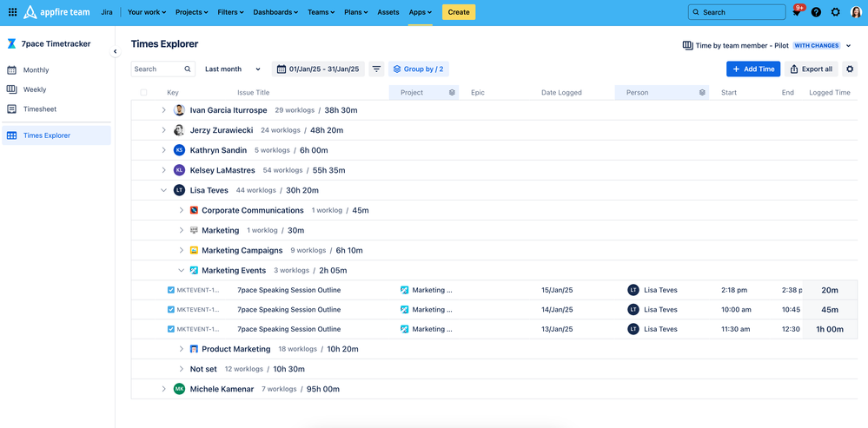This screenshot has height=428, width=868.
Task: Toggle the 15/Jan/25 worklog checkbox
Action: [171, 290]
